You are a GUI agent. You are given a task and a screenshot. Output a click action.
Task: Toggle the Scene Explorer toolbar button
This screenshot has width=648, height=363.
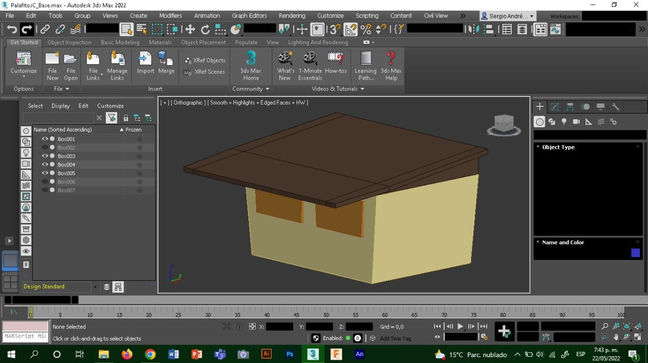[x=507, y=29]
